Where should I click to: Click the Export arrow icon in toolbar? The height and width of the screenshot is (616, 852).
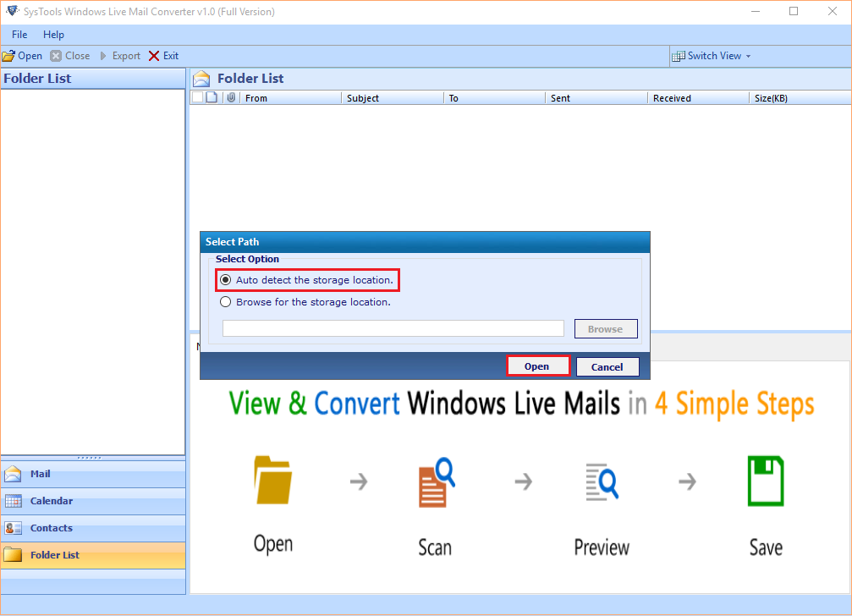(103, 56)
